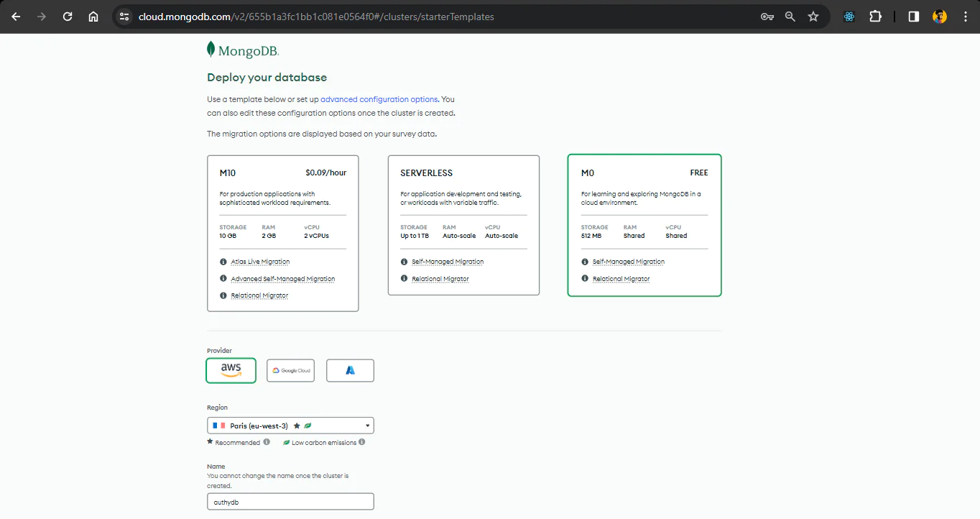Click the browser address bar URL
Screen dimensions: 980x519
(x=316, y=17)
